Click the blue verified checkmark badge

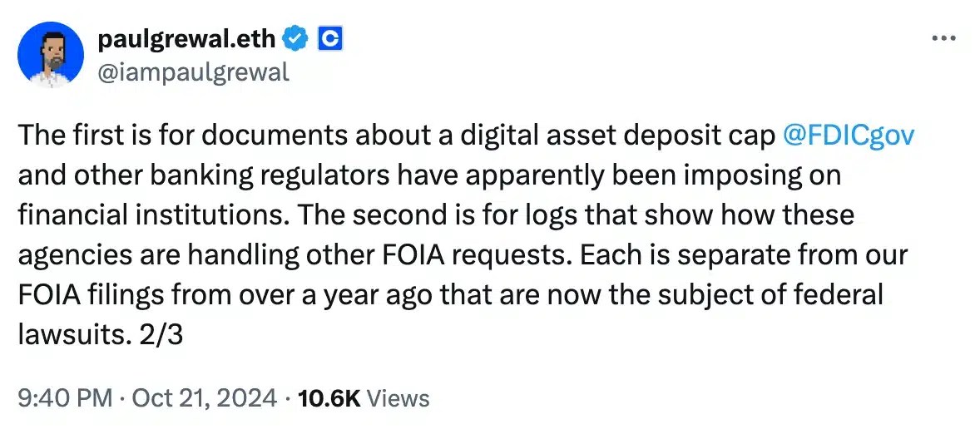click(x=295, y=38)
